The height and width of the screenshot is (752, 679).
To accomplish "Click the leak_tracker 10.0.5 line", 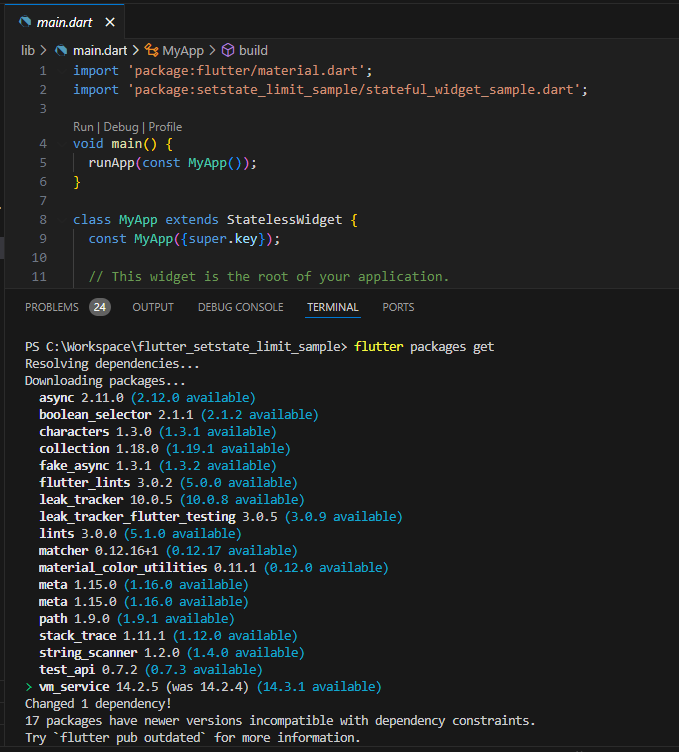I will [172, 500].
